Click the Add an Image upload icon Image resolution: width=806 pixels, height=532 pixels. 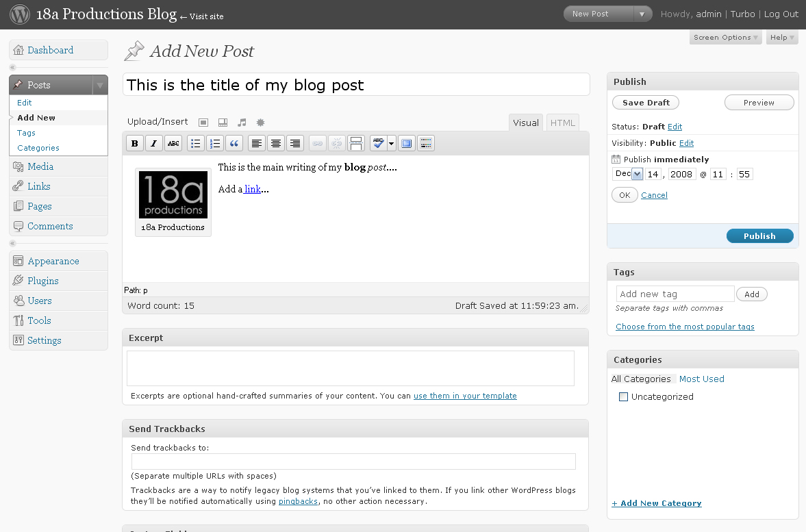tap(203, 123)
